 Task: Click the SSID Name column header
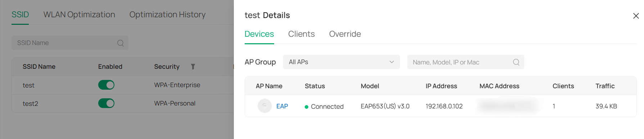pos(39,67)
